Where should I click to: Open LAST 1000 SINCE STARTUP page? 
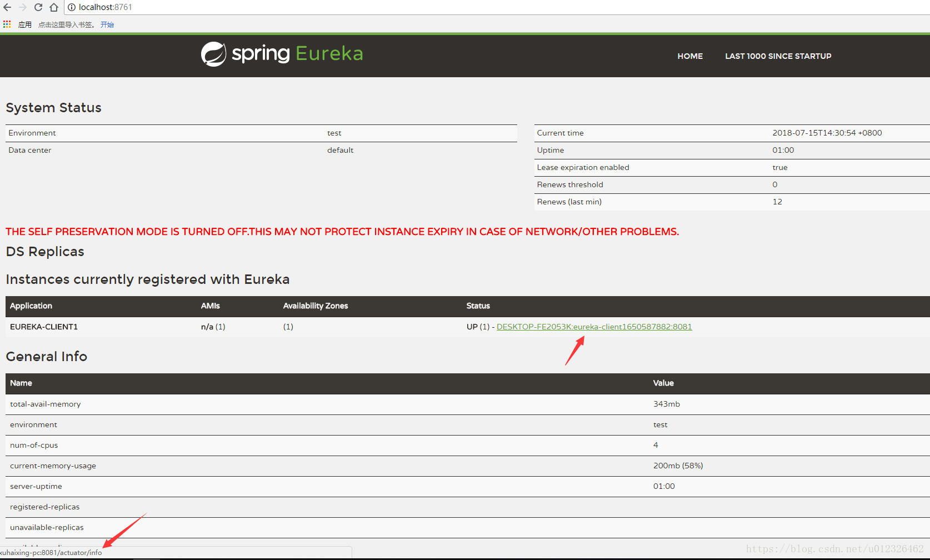point(778,56)
